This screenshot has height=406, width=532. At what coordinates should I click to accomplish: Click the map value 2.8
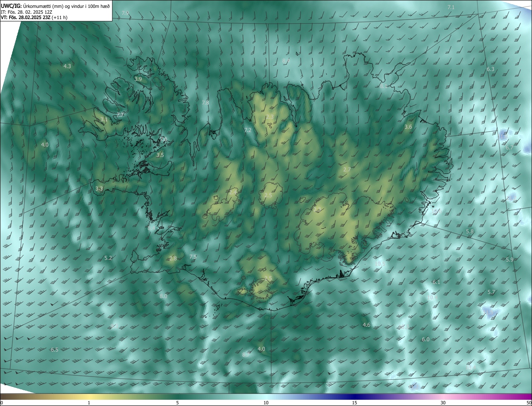(173, 258)
